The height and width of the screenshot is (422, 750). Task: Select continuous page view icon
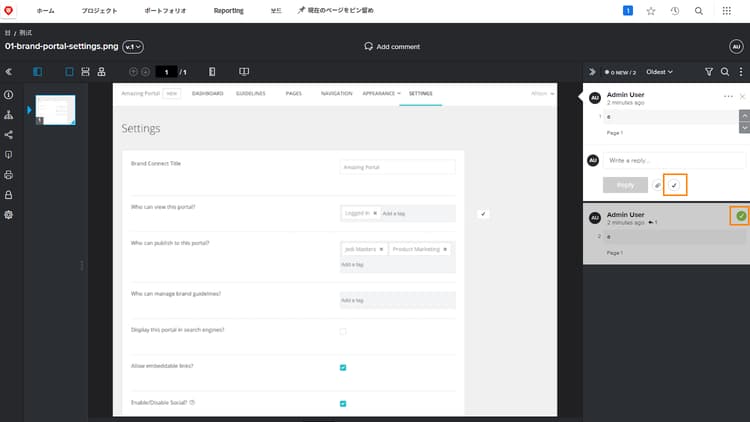(x=86, y=72)
